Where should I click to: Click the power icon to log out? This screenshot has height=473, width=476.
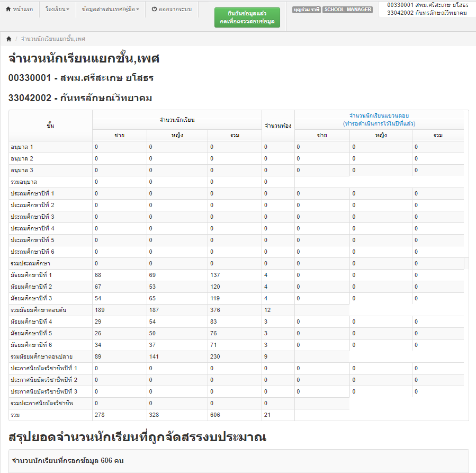(x=154, y=10)
